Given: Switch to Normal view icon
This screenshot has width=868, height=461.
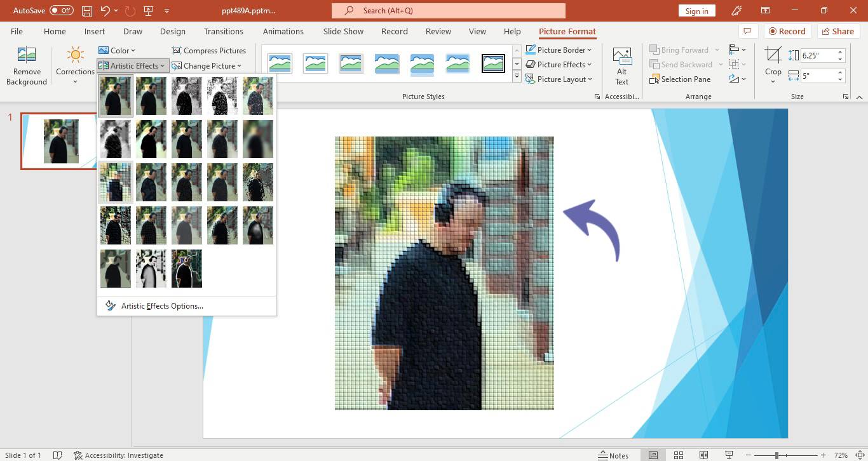Looking at the screenshot, I should 653,455.
